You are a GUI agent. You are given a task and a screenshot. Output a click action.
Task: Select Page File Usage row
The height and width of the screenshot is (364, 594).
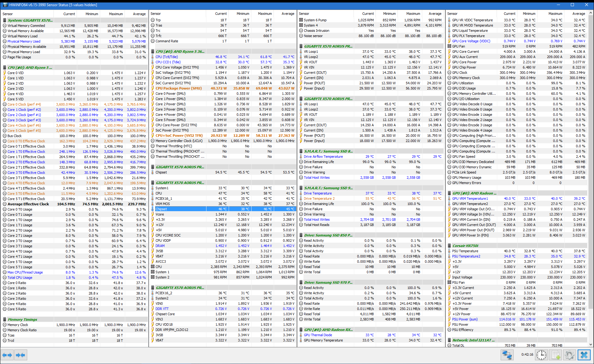(74, 57)
